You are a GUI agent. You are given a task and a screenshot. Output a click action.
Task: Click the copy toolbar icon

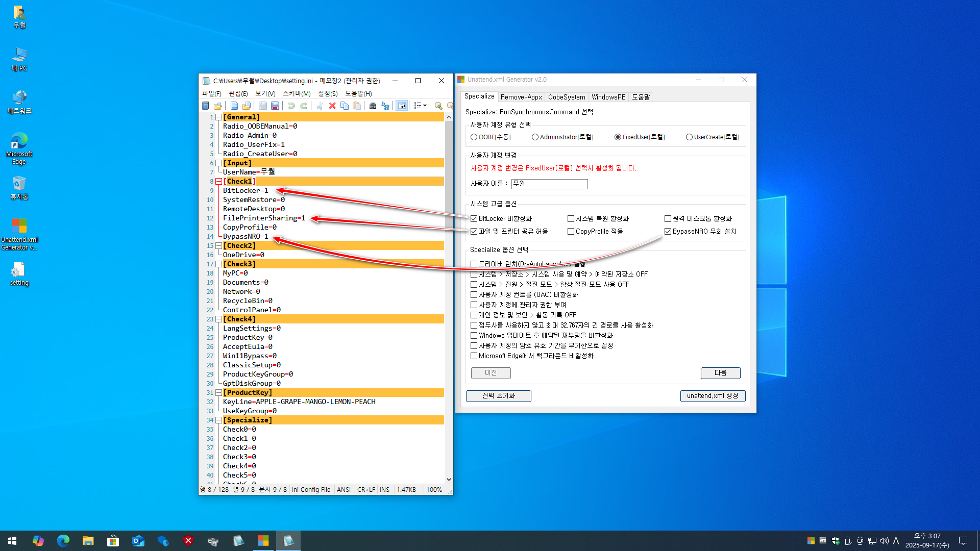[345, 106]
